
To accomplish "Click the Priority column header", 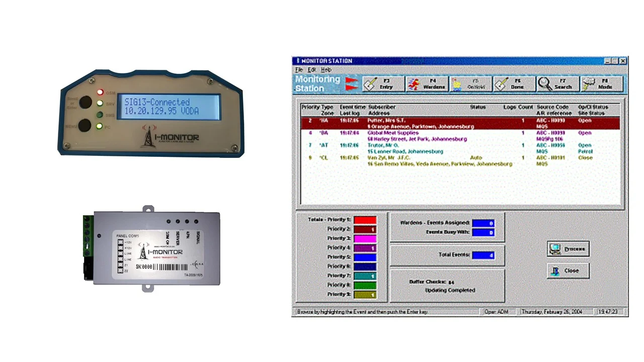I will [x=310, y=107].
